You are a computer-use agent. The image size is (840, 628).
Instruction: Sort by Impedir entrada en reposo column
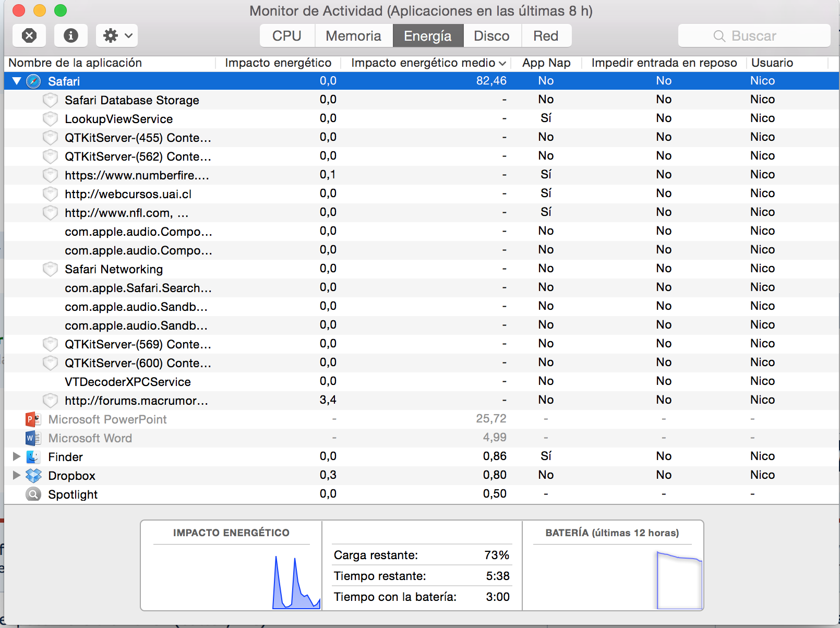click(664, 63)
